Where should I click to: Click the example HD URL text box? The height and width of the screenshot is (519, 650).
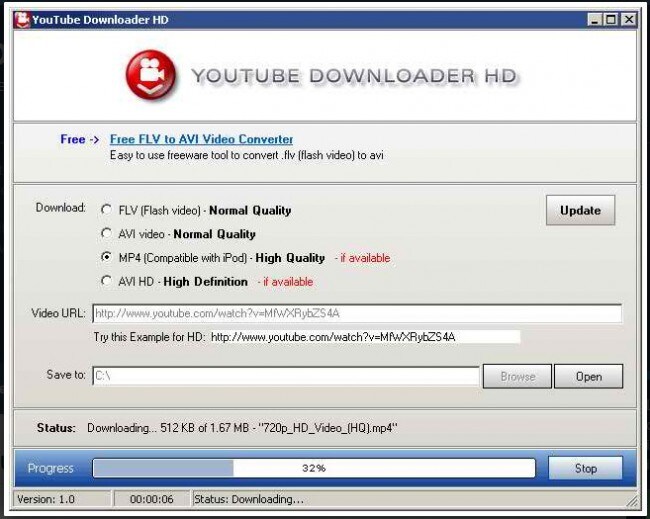point(365,337)
